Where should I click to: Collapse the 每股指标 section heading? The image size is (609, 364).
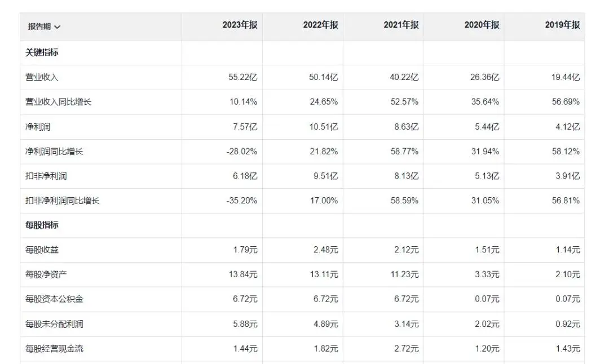tap(42, 225)
